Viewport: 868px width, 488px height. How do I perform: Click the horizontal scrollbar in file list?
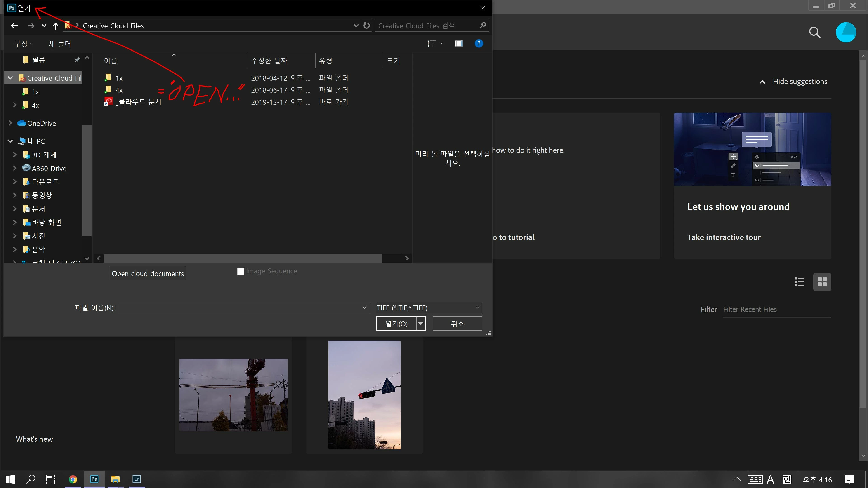(x=243, y=258)
